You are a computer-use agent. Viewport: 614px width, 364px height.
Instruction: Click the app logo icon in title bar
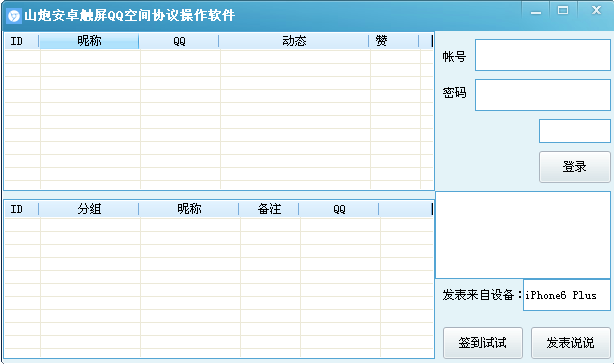(14, 16)
